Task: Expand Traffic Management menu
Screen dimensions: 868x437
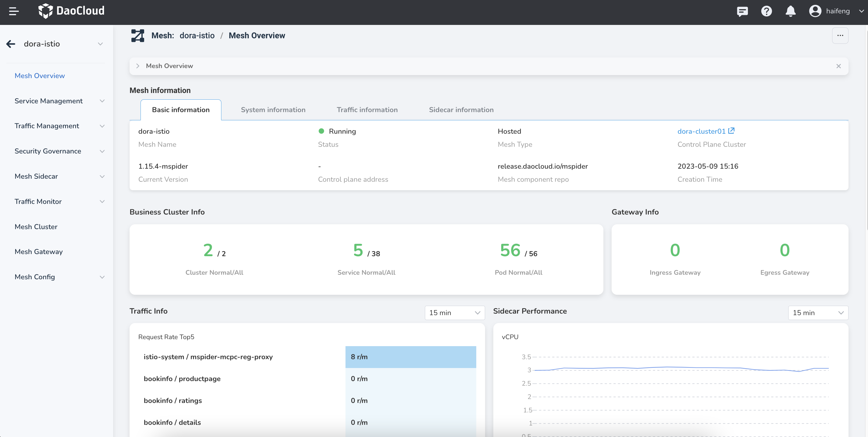Action: 59,126
